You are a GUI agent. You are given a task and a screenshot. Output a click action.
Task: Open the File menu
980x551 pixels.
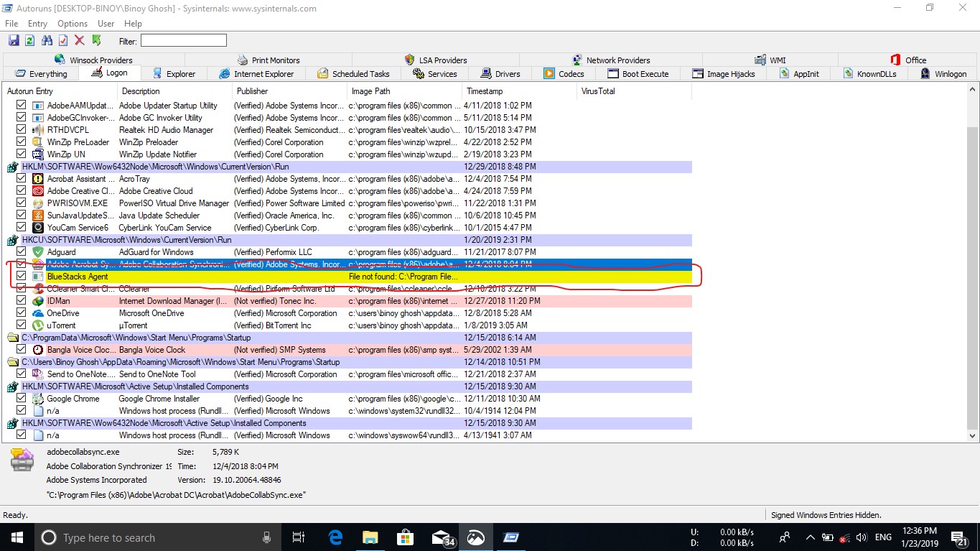pyautogui.click(x=11, y=24)
